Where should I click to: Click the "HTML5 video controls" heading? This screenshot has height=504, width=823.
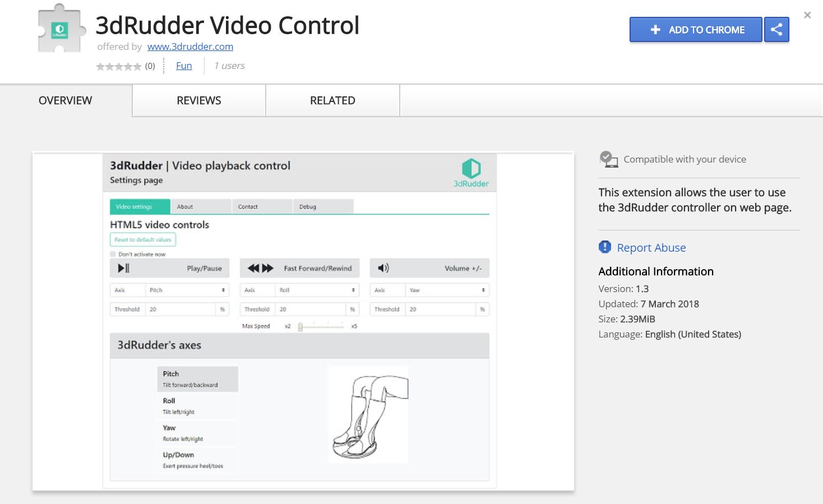[x=160, y=225]
